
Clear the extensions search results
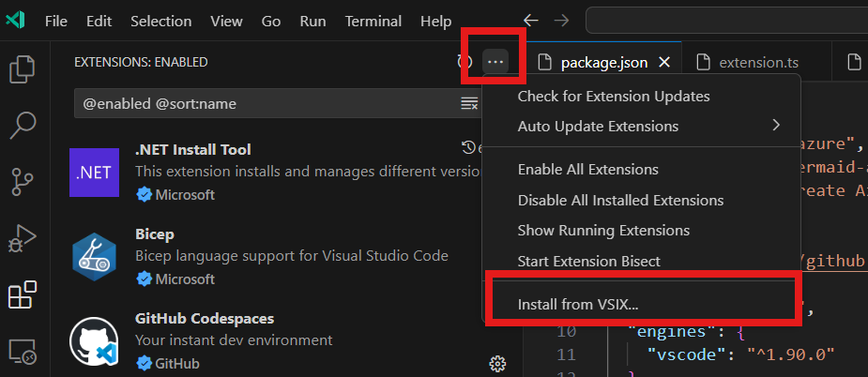tap(469, 103)
